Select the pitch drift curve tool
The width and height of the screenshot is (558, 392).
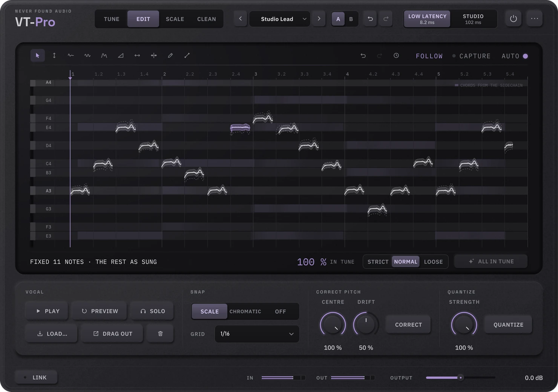click(71, 56)
